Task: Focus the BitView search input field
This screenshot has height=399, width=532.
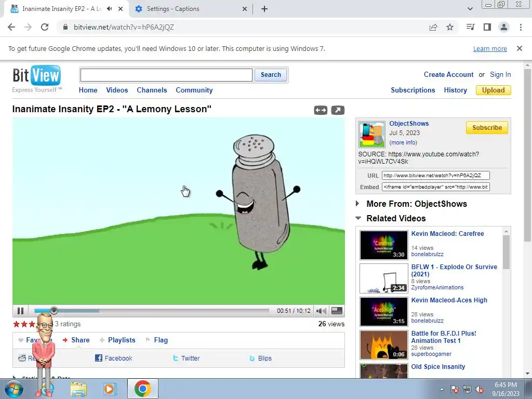Action: 166,75
